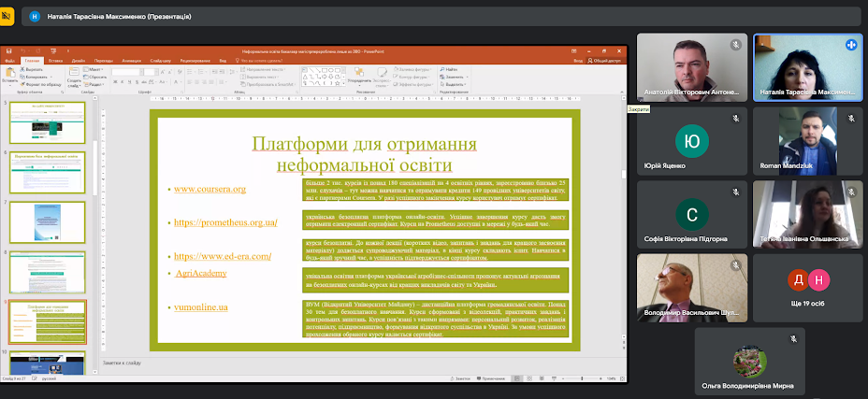Click the Slide Sorter view icon in status bar
Image resolution: width=868 pixels, height=399 pixels.
pyautogui.click(x=529, y=378)
